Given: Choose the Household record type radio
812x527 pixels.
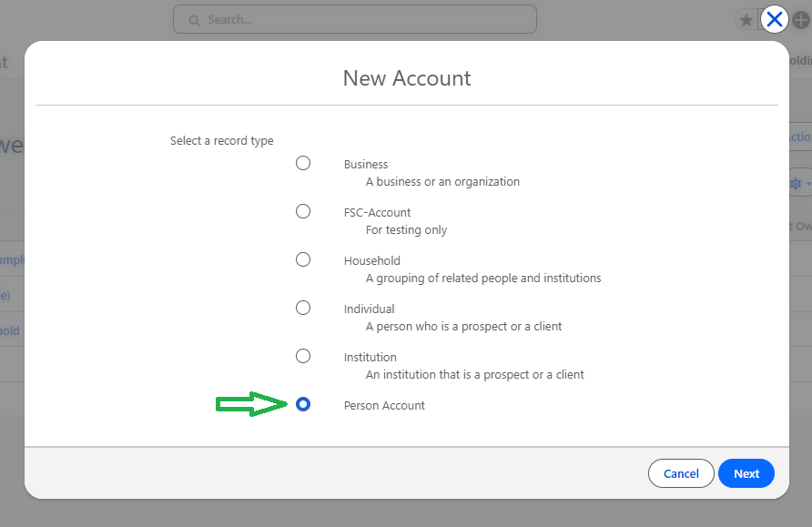Looking at the screenshot, I should click(303, 259).
